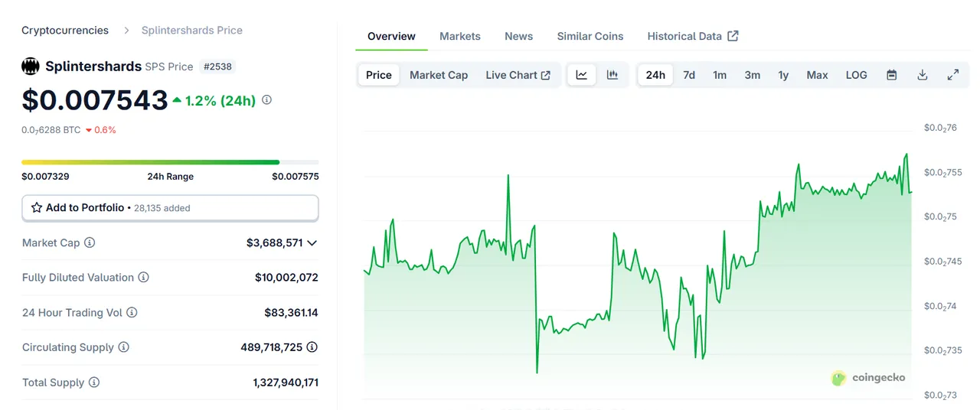The image size is (980, 410).
Task: Click the info icon beside 1.2% (24h)
Action: (266, 99)
